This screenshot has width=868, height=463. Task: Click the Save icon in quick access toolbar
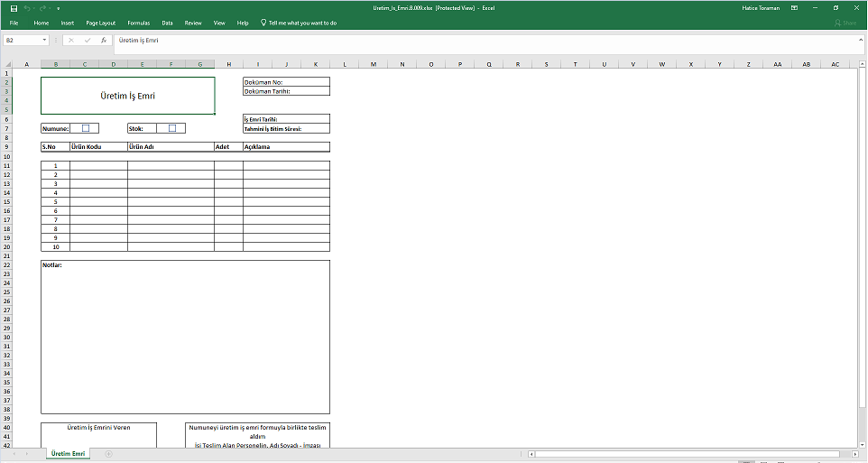coord(14,7)
